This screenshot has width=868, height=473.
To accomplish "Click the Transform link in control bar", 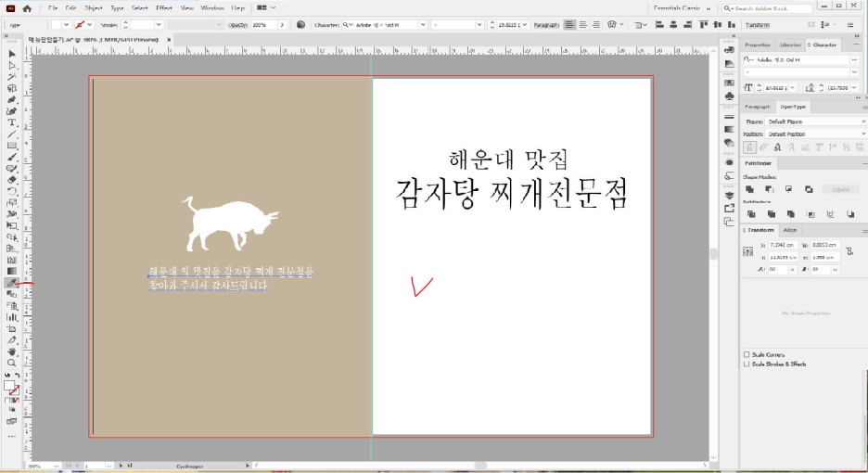I will [758, 25].
